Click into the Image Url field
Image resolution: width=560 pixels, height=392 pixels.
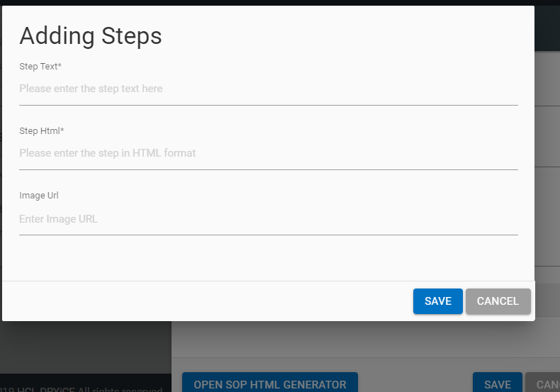pyautogui.click(x=268, y=219)
